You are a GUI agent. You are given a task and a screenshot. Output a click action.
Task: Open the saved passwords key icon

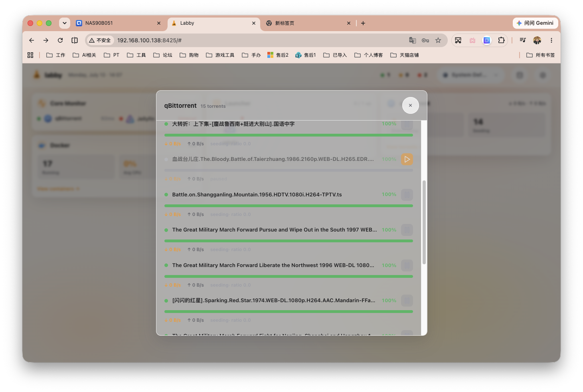425,40
